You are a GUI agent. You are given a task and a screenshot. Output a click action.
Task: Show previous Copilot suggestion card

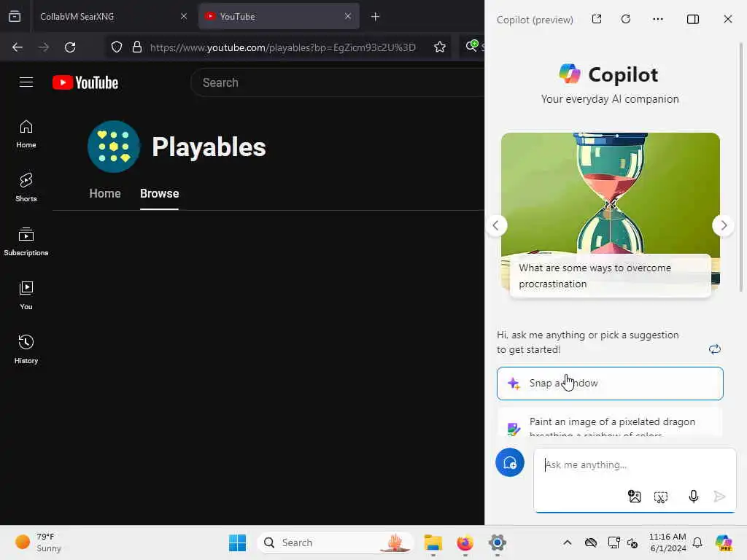click(496, 225)
